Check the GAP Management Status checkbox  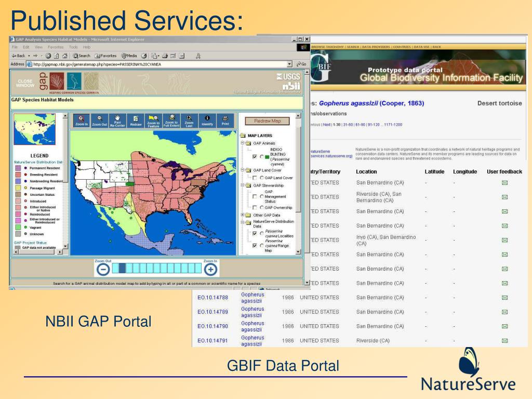255,196
